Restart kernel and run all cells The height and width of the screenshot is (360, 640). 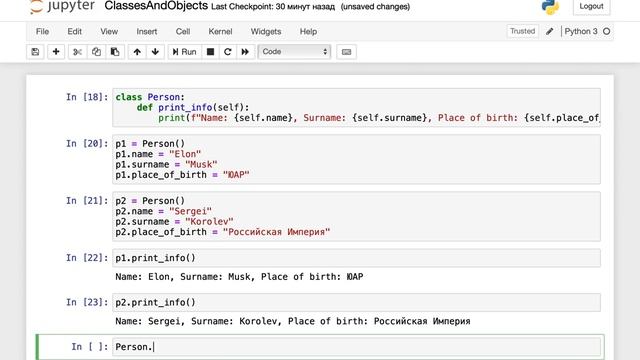coord(245,52)
